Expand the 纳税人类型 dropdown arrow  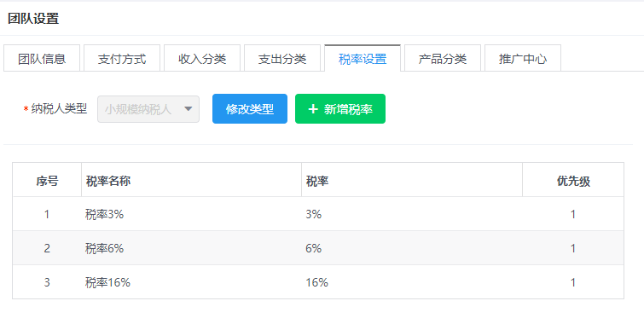click(189, 109)
